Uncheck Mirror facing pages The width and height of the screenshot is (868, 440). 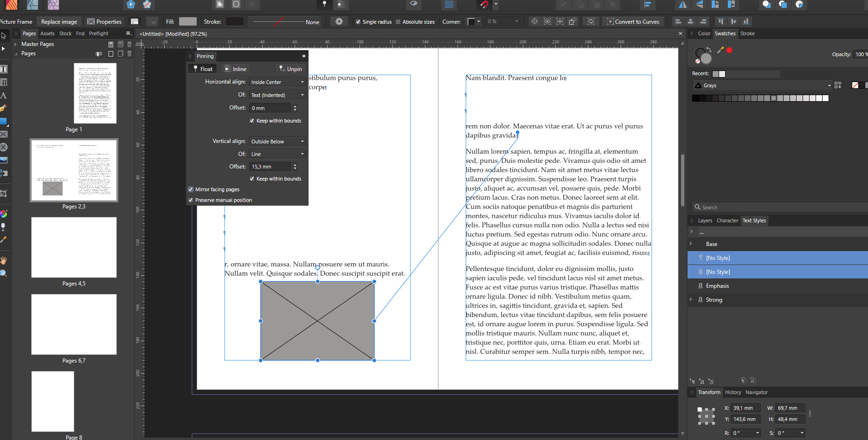(x=191, y=189)
